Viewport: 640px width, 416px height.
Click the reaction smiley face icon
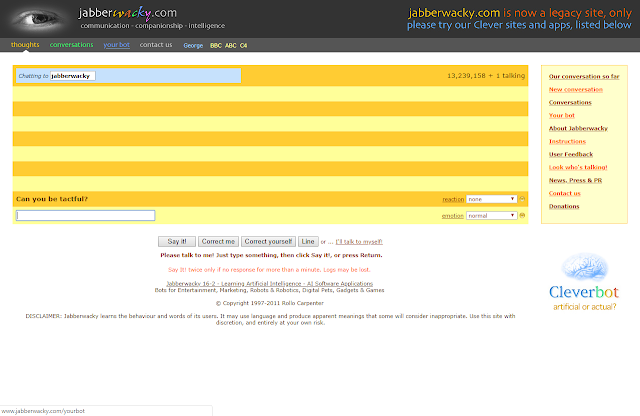[x=522, y=199]
